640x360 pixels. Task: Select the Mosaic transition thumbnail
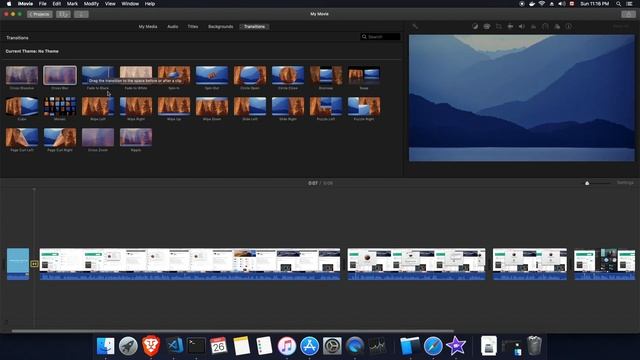click(x=60, y=107)
